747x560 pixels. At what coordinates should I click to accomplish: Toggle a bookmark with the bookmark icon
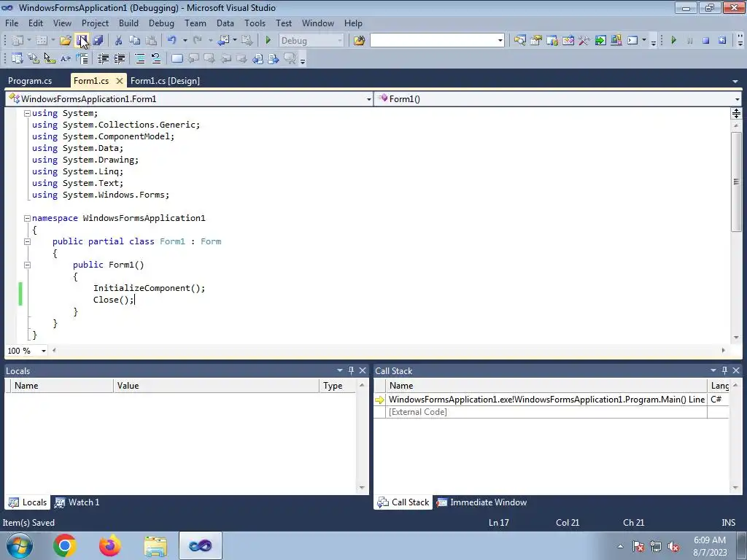coord(177,58)
